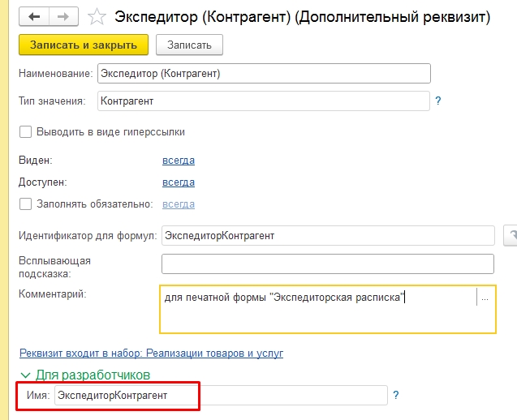The image size is (517, 420).
Task: Open help question mark beside Имя field
Action: [x=396, y=395]
